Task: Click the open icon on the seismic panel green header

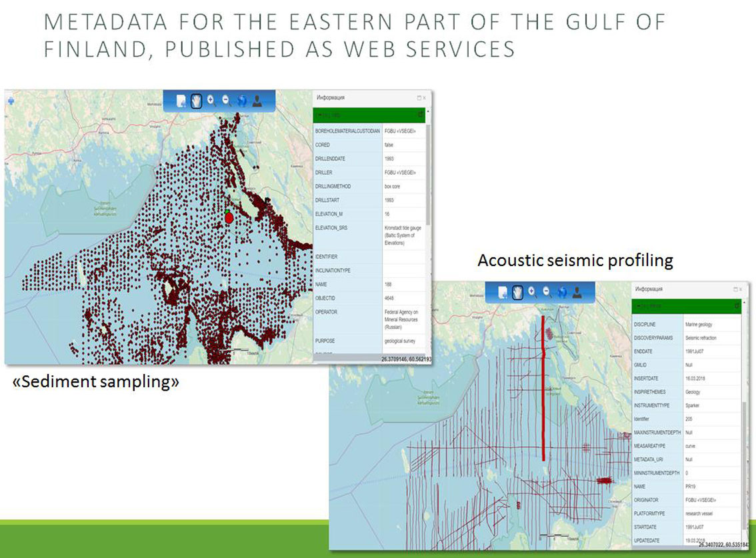Action: point(737,306)
